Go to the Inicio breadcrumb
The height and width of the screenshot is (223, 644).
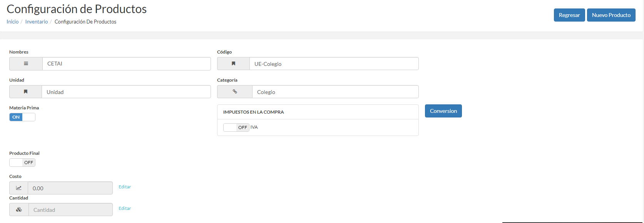[x=13, y=22]
